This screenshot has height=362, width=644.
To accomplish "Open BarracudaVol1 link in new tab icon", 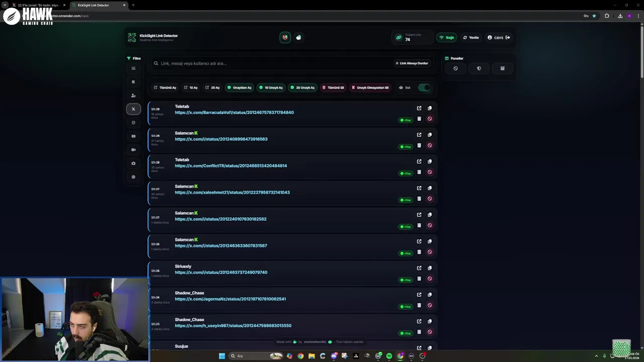I will [419, 108].
